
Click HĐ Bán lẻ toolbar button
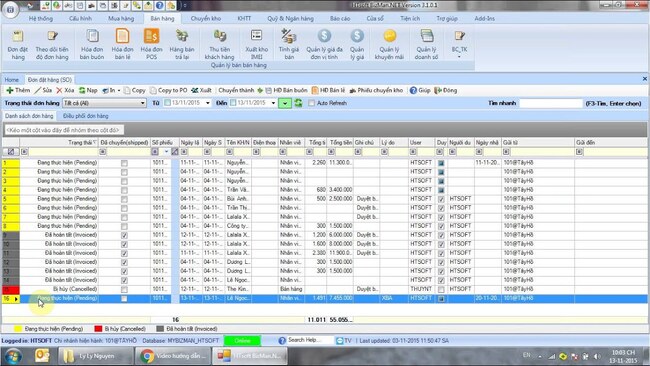[x=328, y=90]
